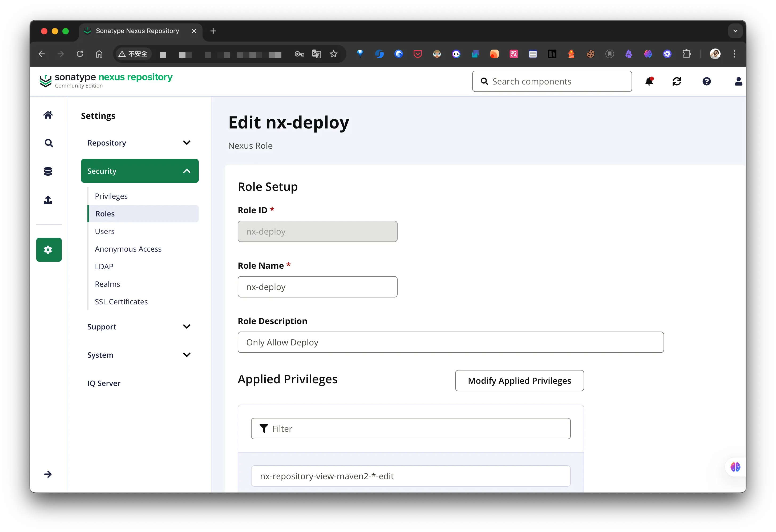Click the Search magnifier sidebar icon
This screenshot has width=776, height=532.
tap(49, 143)
